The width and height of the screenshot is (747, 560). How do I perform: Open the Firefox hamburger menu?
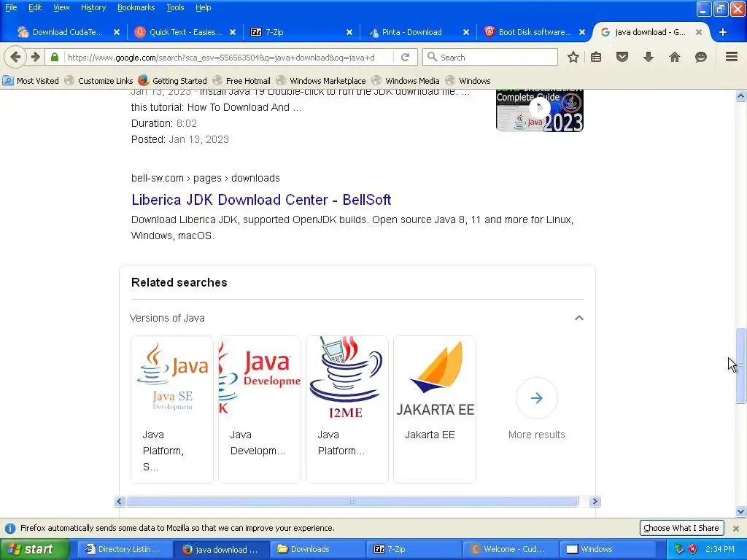[x=732, y=57]
